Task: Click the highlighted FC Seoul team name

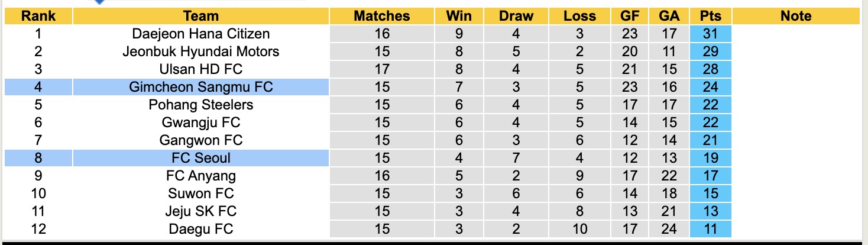Action: (201, 158)
